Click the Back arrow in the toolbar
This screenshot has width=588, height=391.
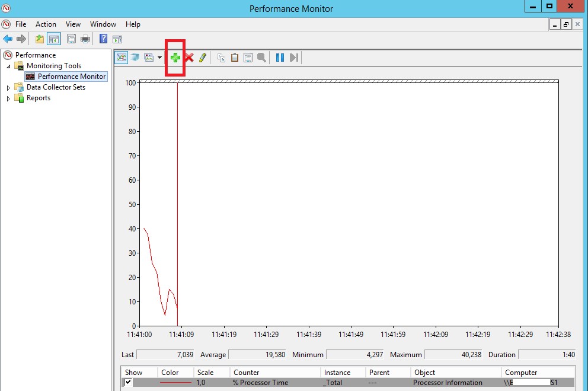(8, 39)
